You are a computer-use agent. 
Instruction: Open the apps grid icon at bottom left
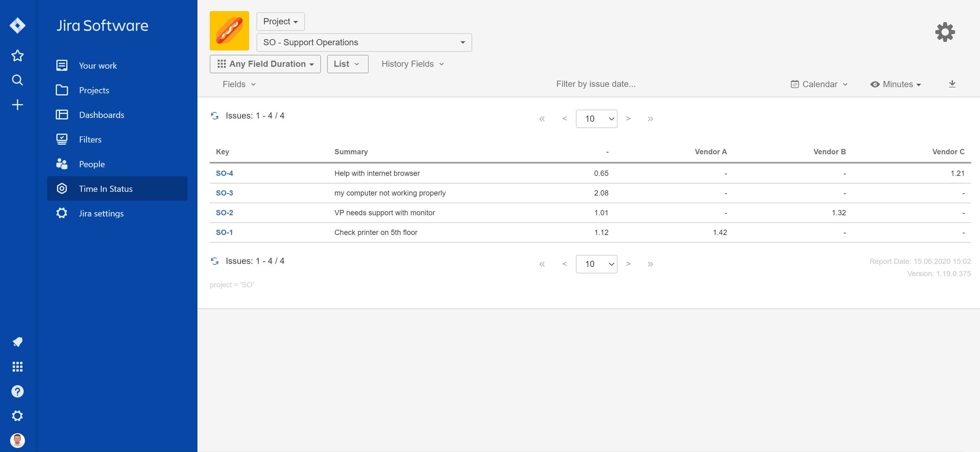(17, 367)
